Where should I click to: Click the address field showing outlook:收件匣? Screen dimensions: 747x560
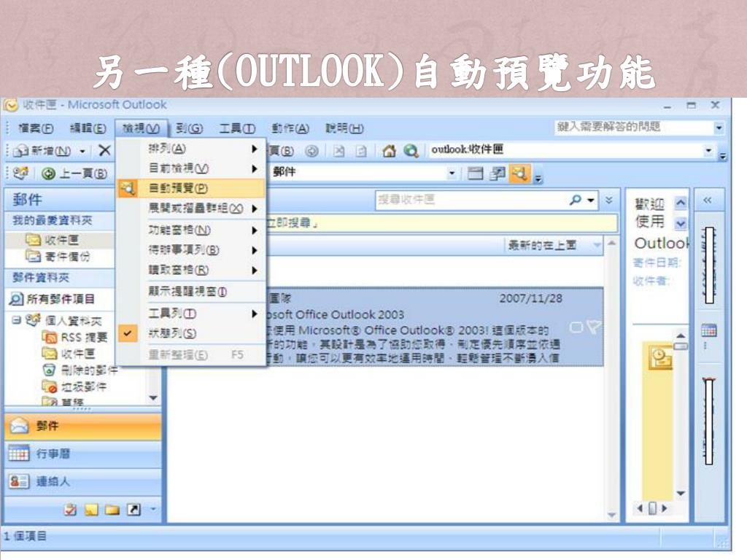click(565, 150)
